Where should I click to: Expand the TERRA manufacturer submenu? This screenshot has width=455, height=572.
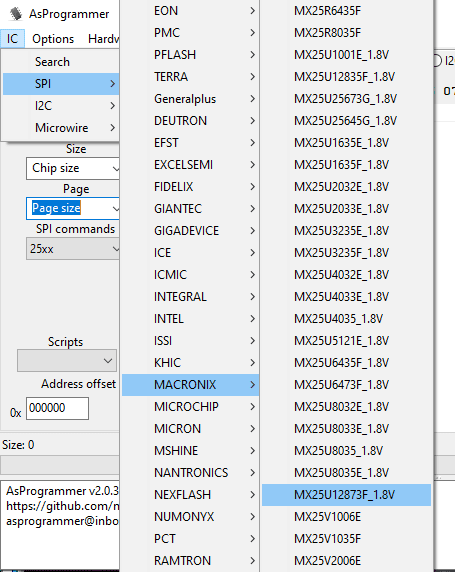tap(190, 77)
